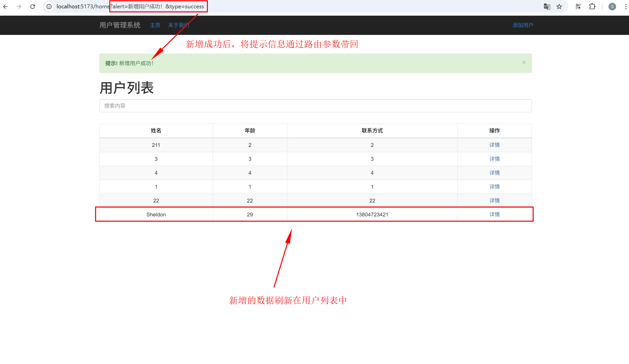629x364 pixels.
Task: Open the QR code extension icon
Action: 578,7
